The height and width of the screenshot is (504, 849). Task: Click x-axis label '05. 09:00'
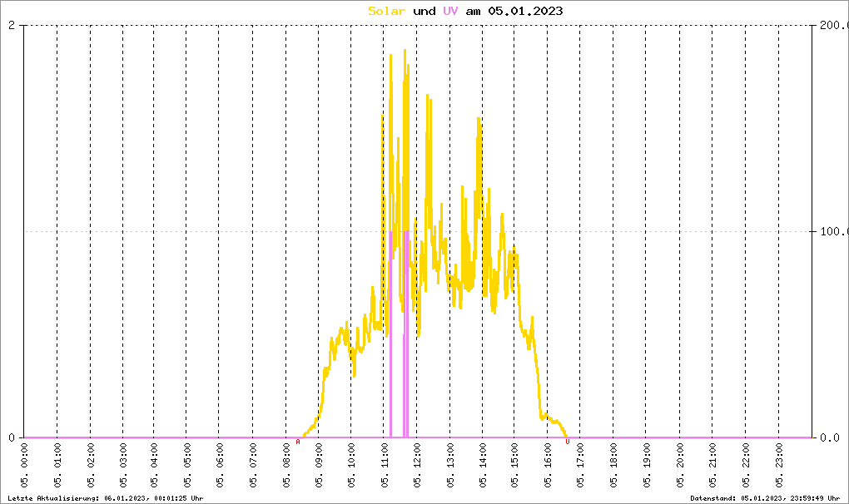tap(318, 466)
